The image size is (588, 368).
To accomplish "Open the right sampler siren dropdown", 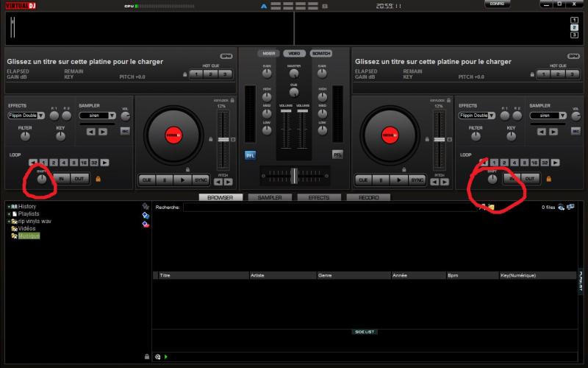I will tap(562, 116).
